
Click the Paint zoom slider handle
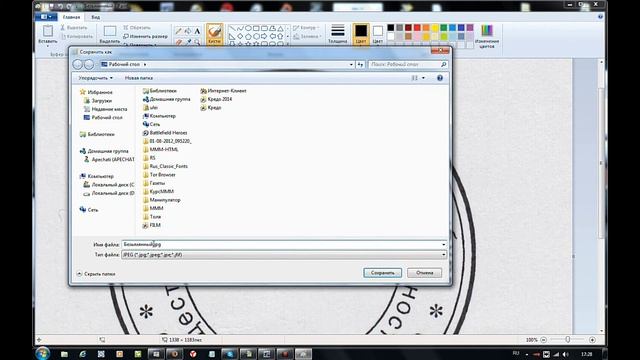(x=568, y=340)
